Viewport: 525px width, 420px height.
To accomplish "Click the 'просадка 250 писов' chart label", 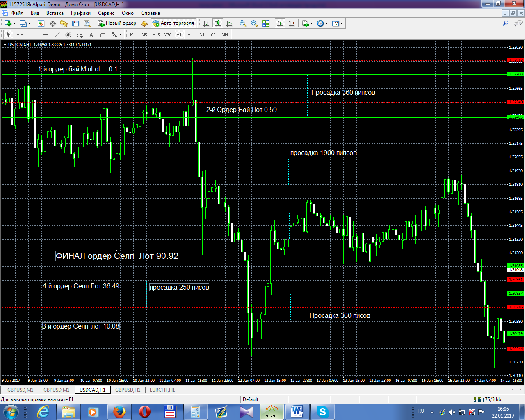I will pos(179,287).
